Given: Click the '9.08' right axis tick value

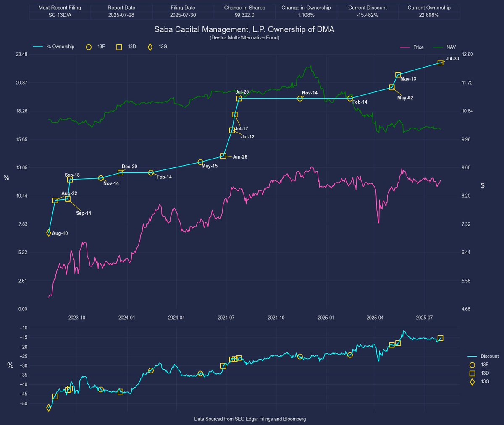Looking at the screenshot, I should 466,168.
